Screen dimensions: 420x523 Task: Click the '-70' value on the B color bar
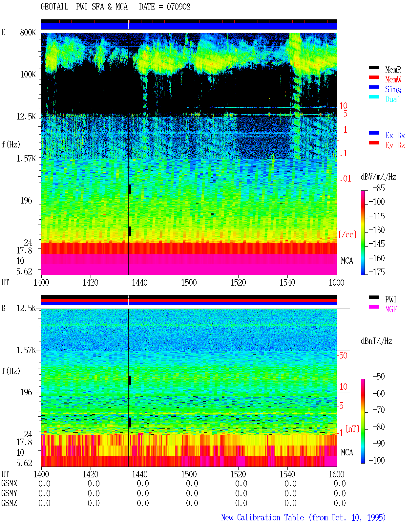tap(379, 410)
